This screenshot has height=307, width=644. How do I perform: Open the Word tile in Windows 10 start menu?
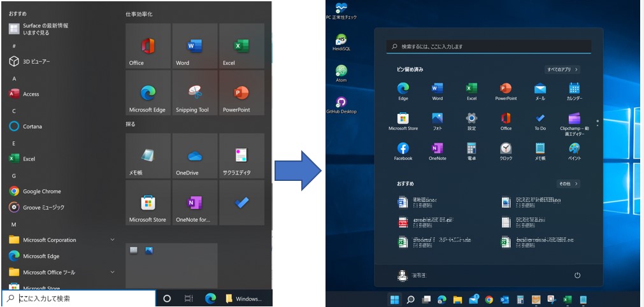pyautogui.click(x=195, y=46)
